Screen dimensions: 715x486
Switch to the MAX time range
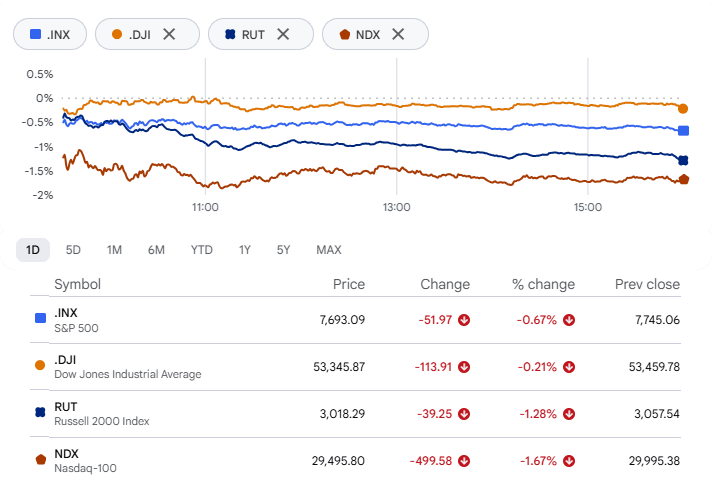click(329, 250)
